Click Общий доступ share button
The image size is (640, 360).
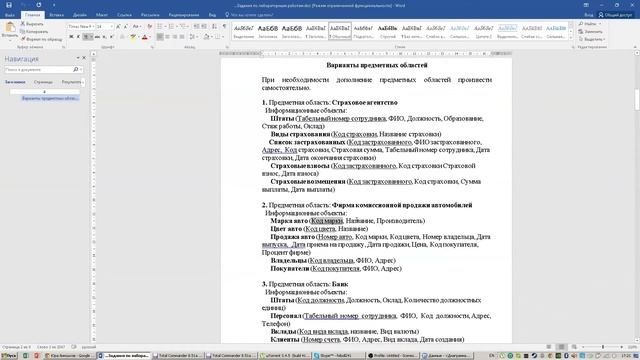pos(615,15)
